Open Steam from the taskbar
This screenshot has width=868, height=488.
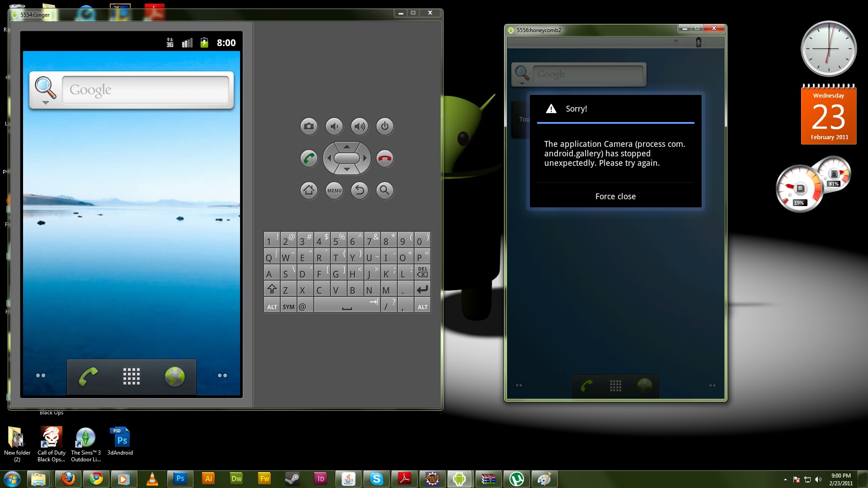292,479
